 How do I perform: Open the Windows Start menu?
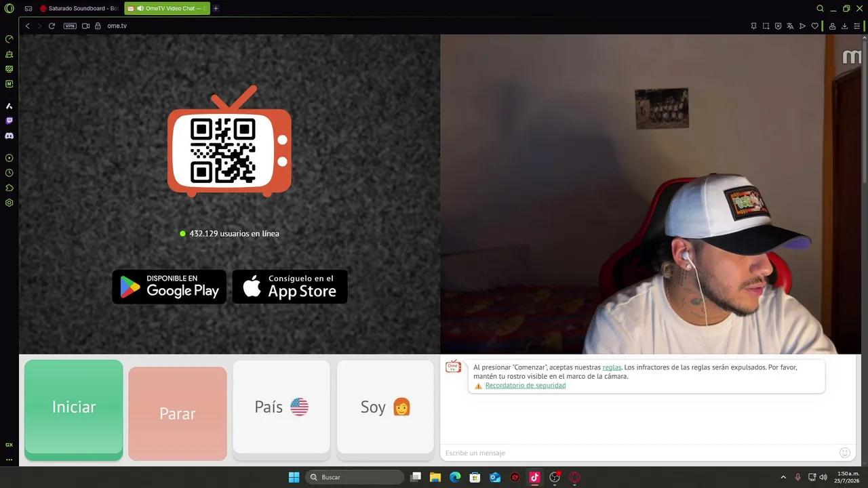(x=294, y=477)
